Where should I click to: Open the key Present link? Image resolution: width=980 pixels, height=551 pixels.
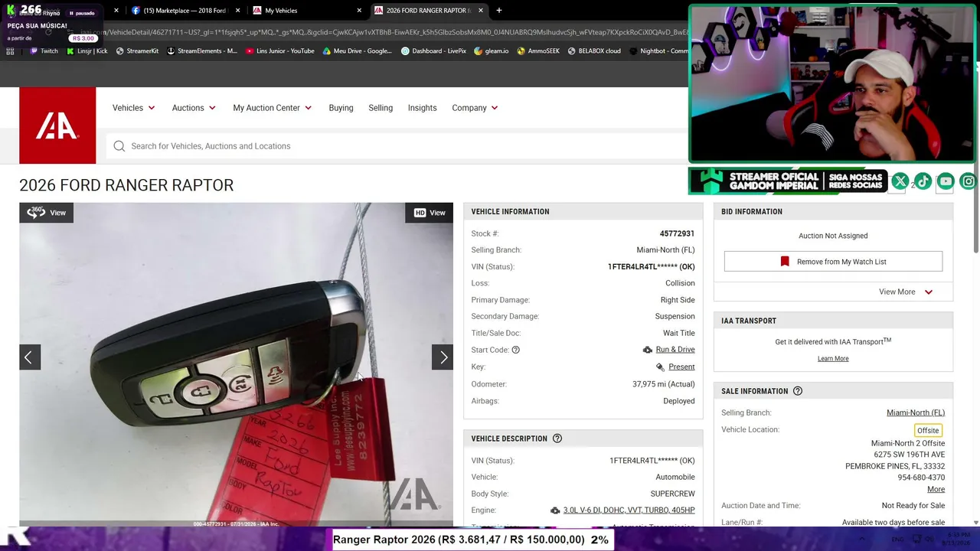tap(681, 367)
